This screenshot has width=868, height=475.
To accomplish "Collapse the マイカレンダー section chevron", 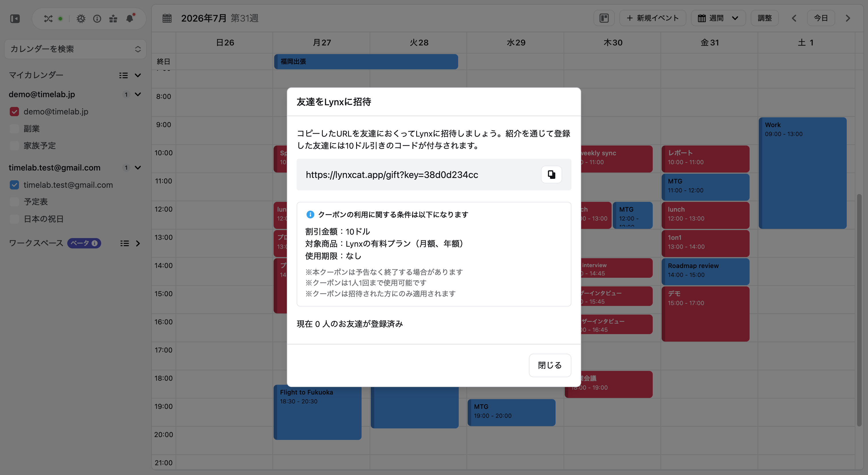I will click(x=138, y=75).
